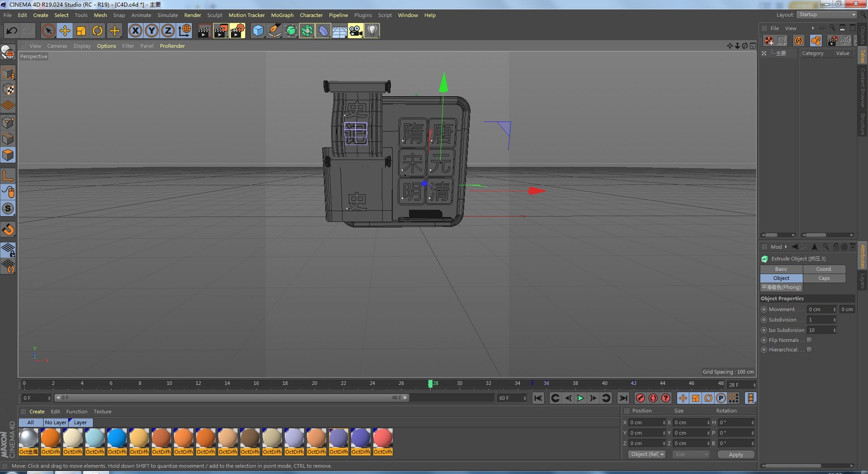The width and height of the screenshot is (868, 474).
Task: Adjust the Iso Subdivision stepper
Action: click(x=834, y=330)
